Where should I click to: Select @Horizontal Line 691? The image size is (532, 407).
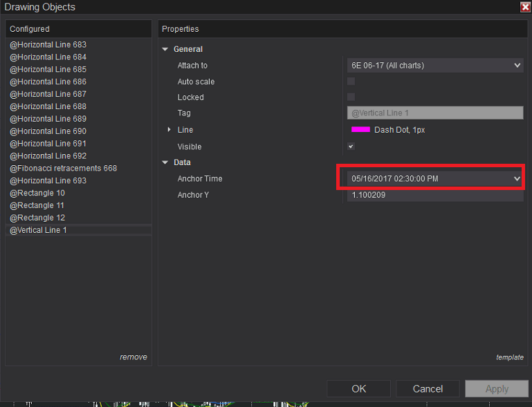[78, 143]
